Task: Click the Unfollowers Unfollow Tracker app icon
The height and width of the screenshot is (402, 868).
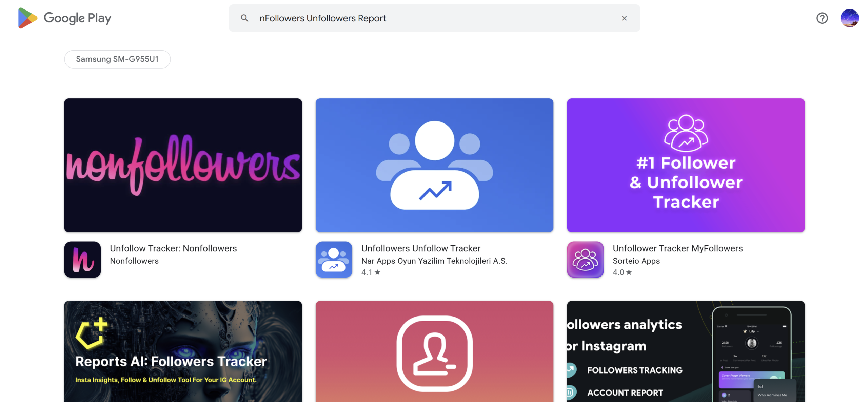Action: click(334, 260)
